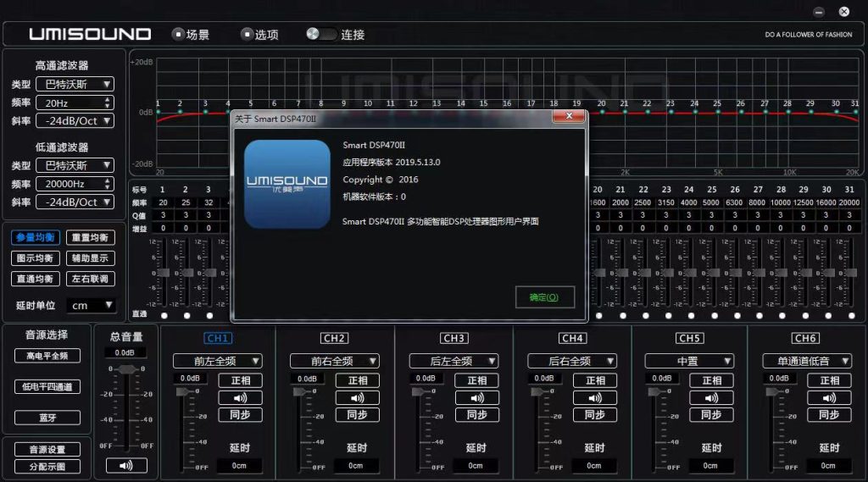Open CH6 单通道低音 output type dropdown
The image size is (868, 482).
coord(807,362)
